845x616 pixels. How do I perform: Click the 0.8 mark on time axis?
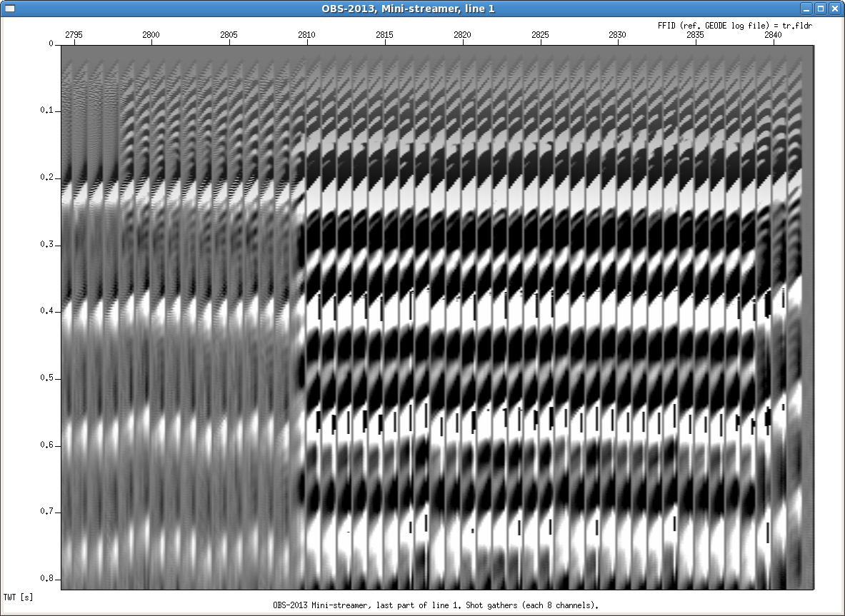pos(47,579)
